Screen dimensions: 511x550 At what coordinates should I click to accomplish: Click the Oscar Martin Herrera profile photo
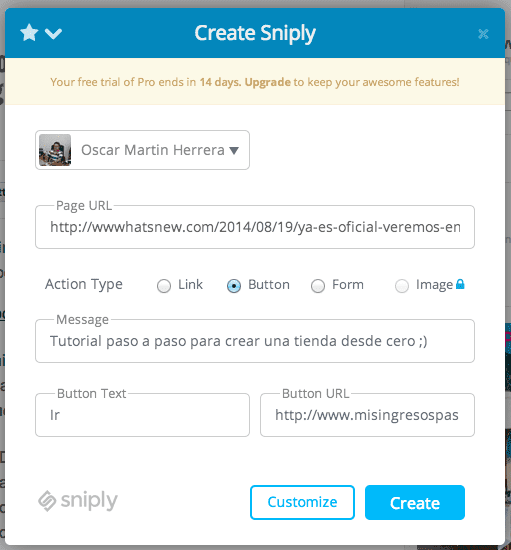pos(55,150)
